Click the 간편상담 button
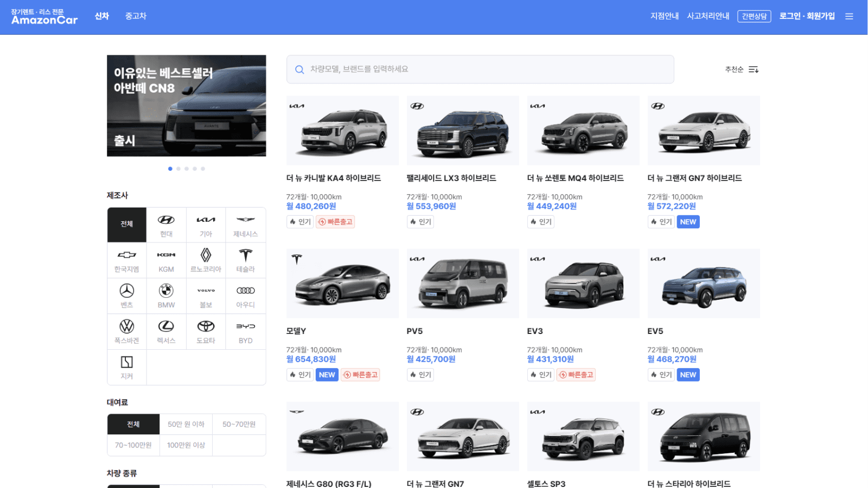The height and width of the screenshot is (488, 868). [754, 16]
